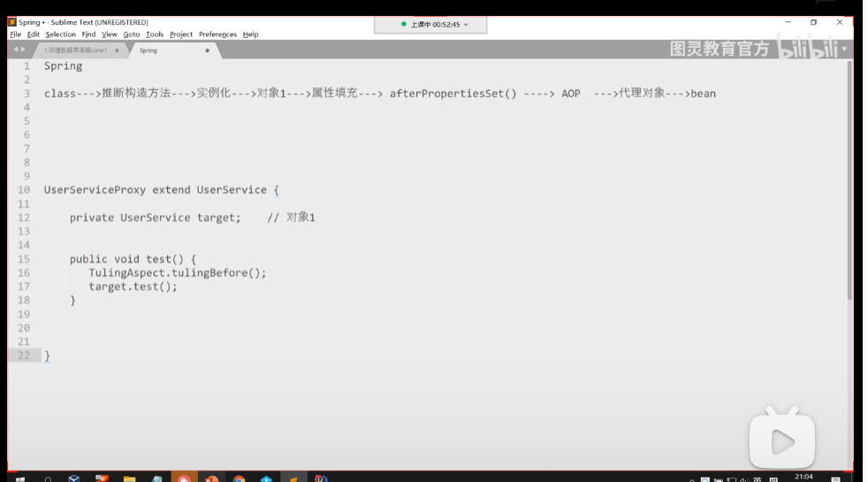Click the 英 input method indicator
The image size is (868, 482).
point(758,479)
